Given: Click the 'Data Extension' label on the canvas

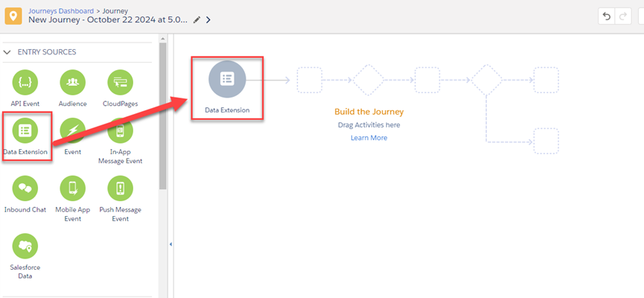Looking at the screenshot, I should (227, 110).
